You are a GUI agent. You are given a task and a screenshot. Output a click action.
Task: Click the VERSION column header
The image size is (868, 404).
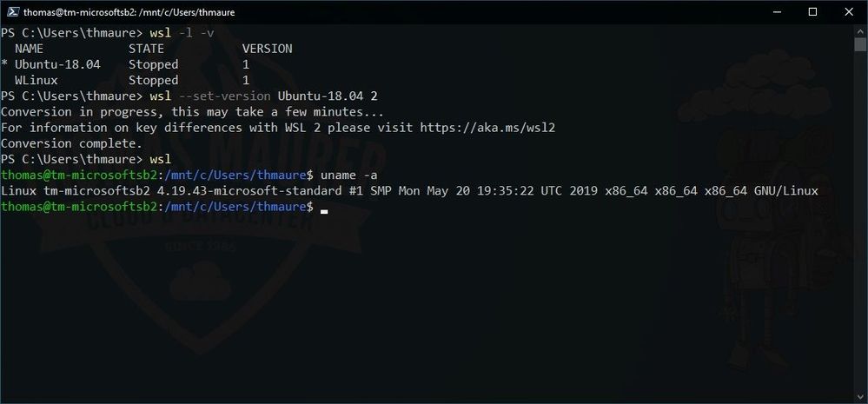click(267, 49)
